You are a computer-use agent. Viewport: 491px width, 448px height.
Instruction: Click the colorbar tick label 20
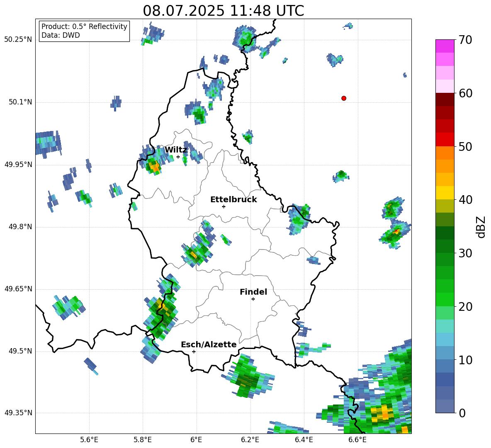click(465, 306)
